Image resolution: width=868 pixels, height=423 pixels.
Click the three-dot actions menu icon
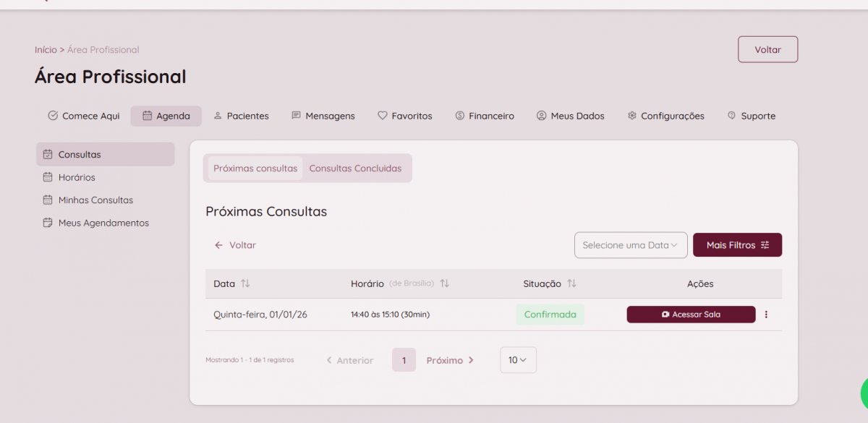[x=766, y=315]
